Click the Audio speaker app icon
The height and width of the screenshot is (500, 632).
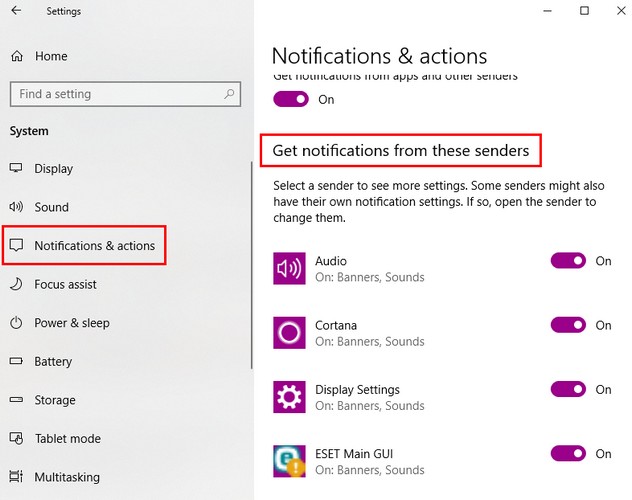pos(289,268)
